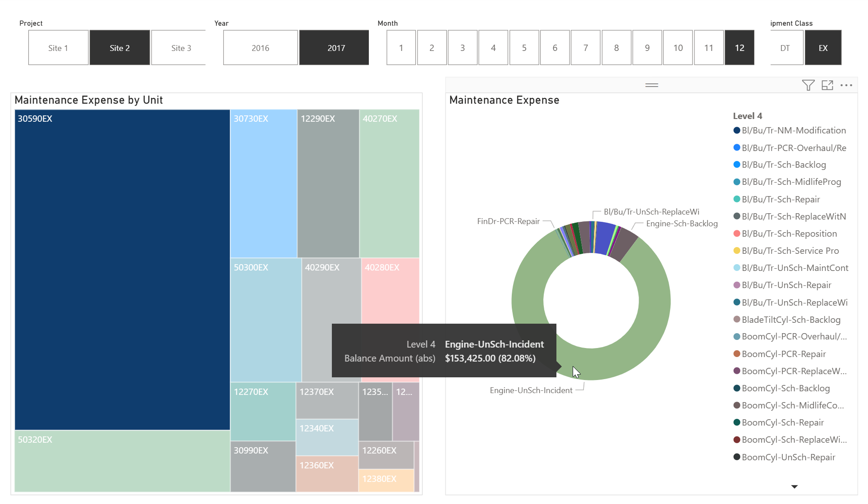Open the visual filter icon

[x=808, y=85]
